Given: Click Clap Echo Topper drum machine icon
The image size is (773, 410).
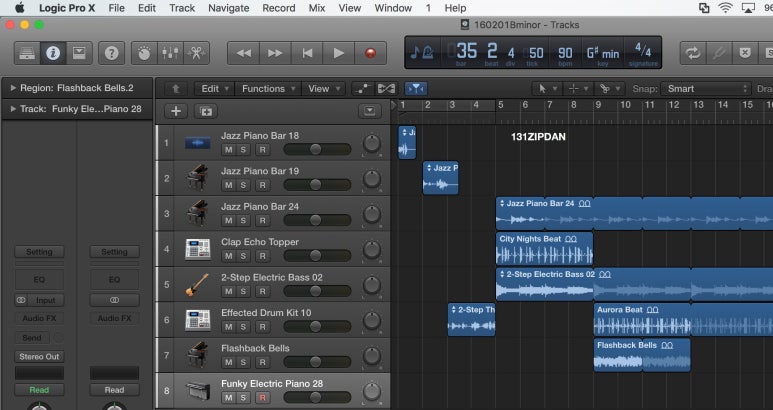Looking at the screenshot, I should tap(198, 249).
